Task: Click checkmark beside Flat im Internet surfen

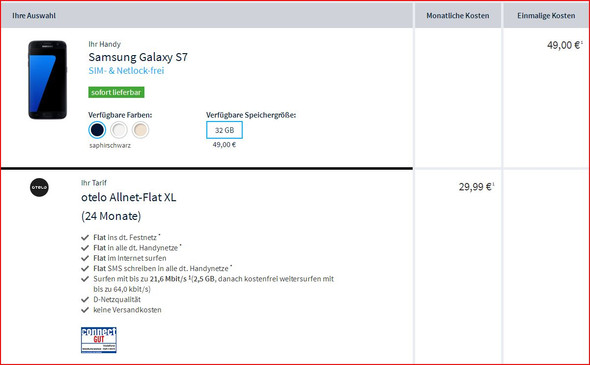Action: coord(85,258)
